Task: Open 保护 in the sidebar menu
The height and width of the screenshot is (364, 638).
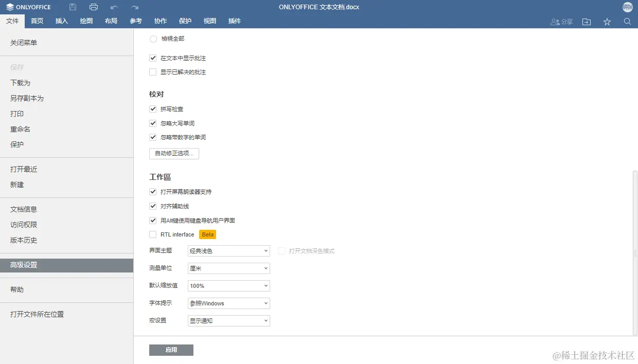Action: tap(67, 144)
